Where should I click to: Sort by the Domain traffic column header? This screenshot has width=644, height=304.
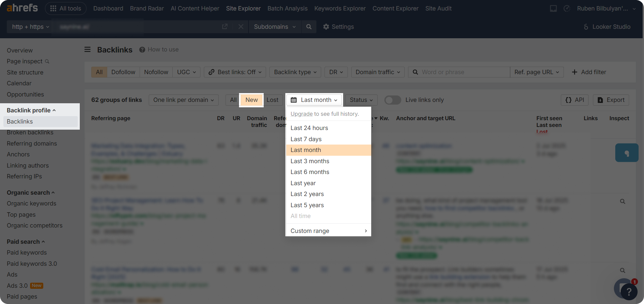257,122
